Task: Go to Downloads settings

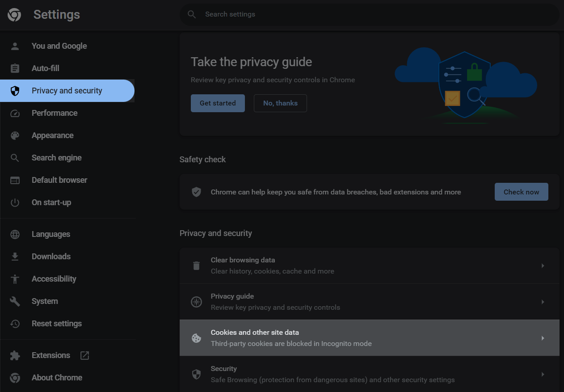Action: tap(51, 257)
